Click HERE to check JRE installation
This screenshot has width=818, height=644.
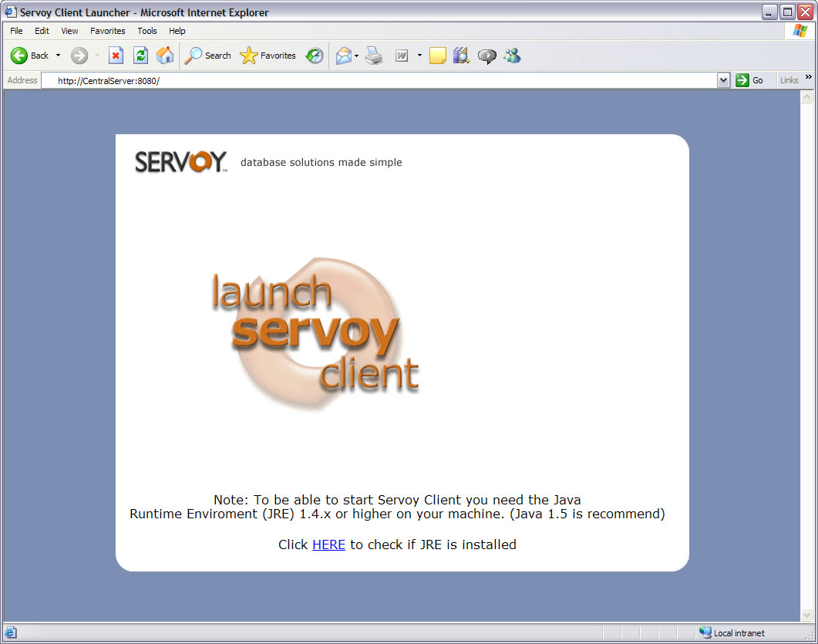click(328, 545)
